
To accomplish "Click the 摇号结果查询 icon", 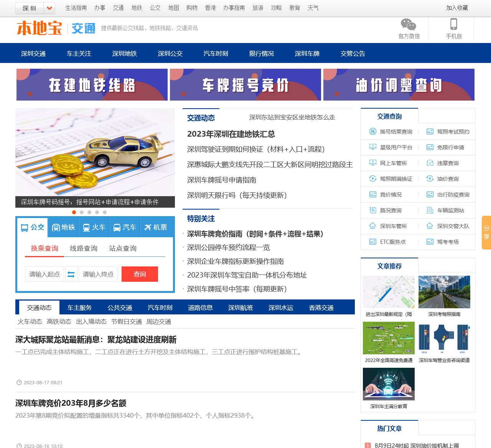I will (372, 132).
